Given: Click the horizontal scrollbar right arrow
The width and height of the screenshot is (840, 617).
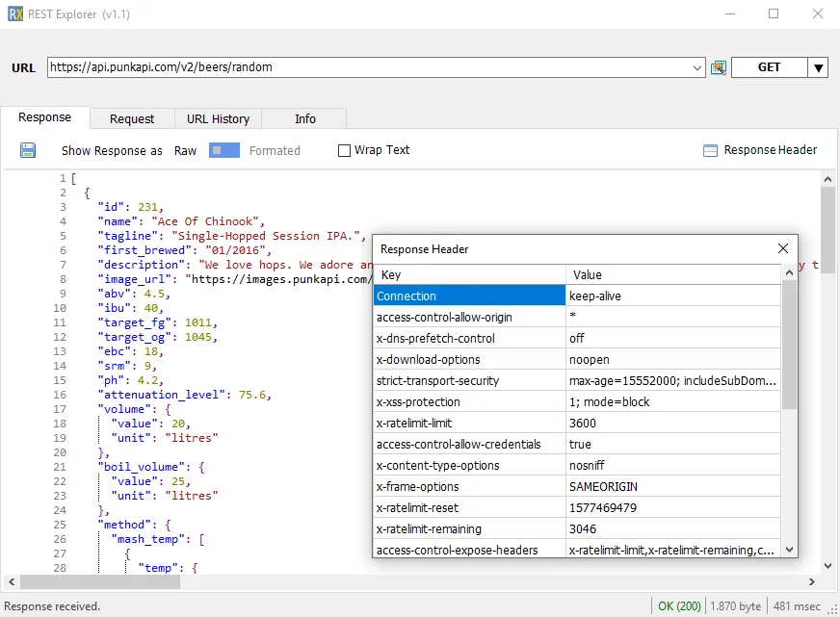Looking at the screenshot, I should (813, 581).
